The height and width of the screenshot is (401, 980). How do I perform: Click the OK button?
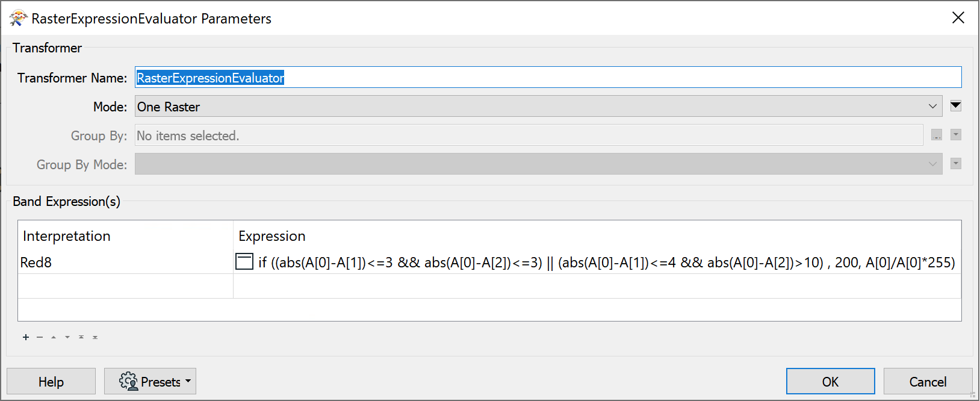[830, 381]
